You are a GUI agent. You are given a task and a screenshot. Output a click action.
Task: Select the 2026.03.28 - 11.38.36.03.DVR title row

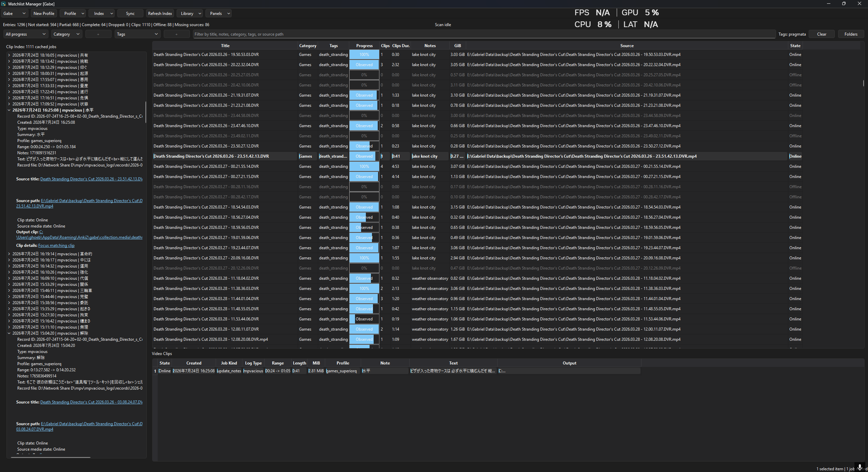[x=225, y=289]
